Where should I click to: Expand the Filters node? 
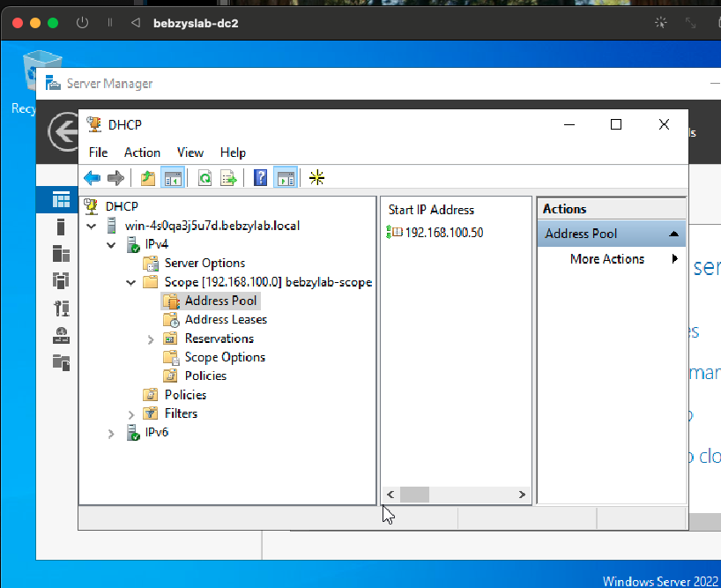(131, 414)
